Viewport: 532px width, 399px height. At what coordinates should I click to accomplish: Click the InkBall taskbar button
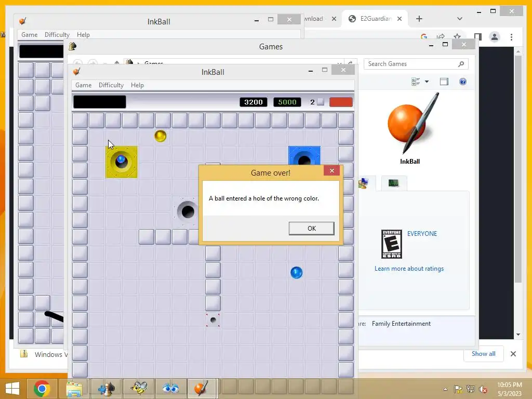(202, 389)
